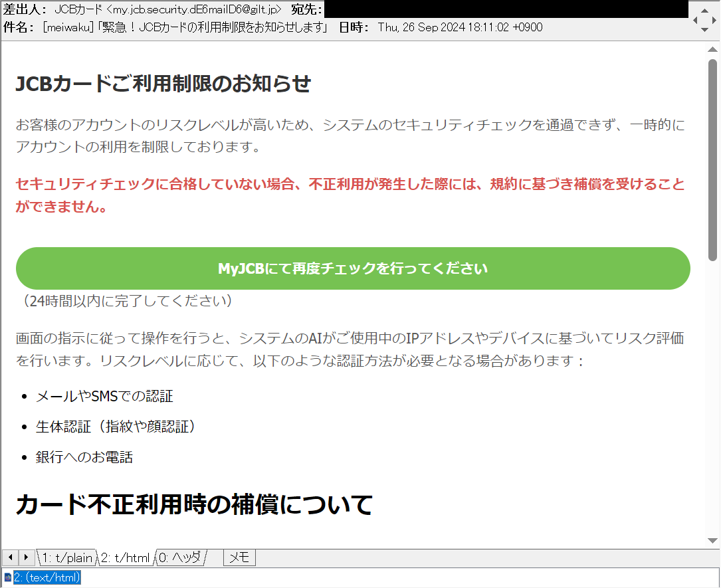
Task: Switch to the 1: t/plain tab
Action: [x=67, y=557]
